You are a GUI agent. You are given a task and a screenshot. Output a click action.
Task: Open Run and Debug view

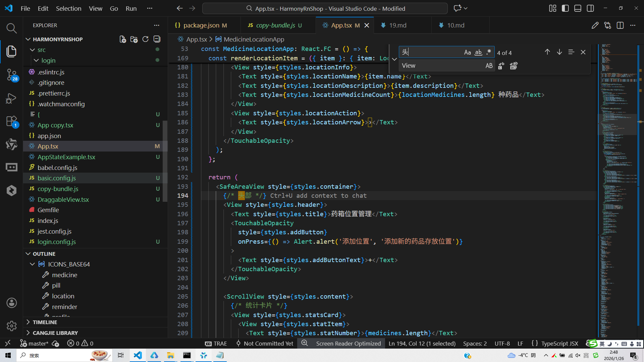click(11, 98)
